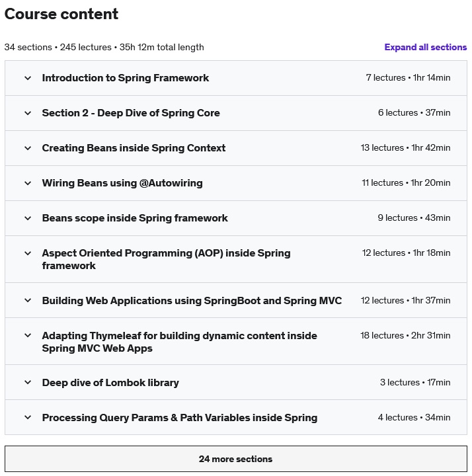Select Beans scope inside Spring framework title

pos(135,218)
